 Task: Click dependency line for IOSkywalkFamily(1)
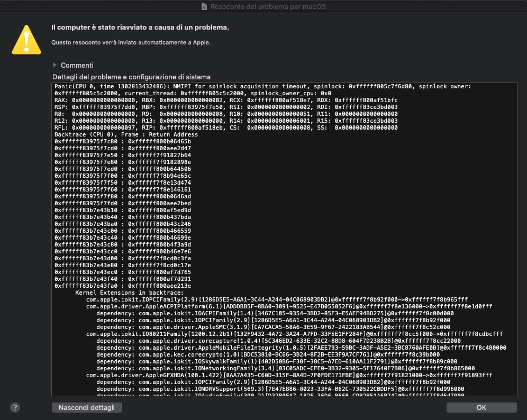277,362
